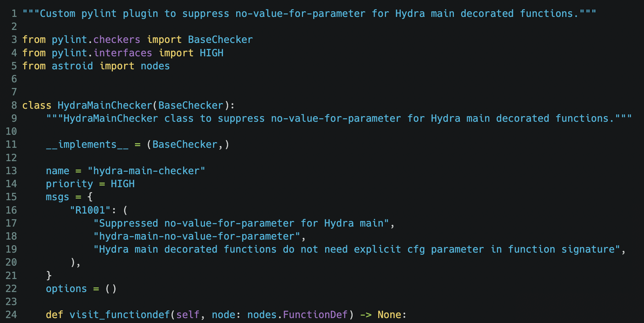This screenshot has height=323, width=644.
Task: Click the 'Suppressed no-value-for-parameter' string on line 17
Action: (x=241, y=223)
